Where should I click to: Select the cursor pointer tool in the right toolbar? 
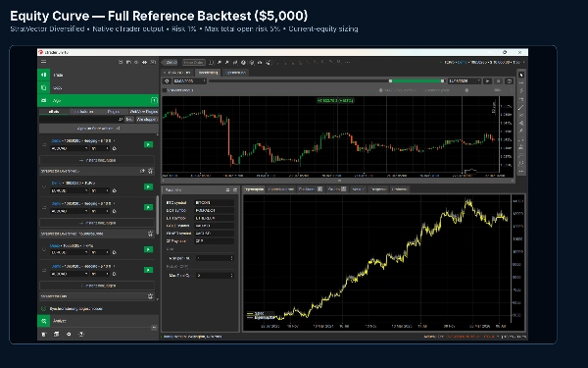(521, 75)
